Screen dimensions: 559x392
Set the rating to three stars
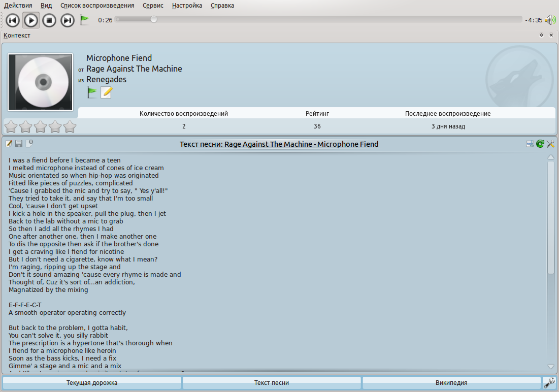coord(40,126)
